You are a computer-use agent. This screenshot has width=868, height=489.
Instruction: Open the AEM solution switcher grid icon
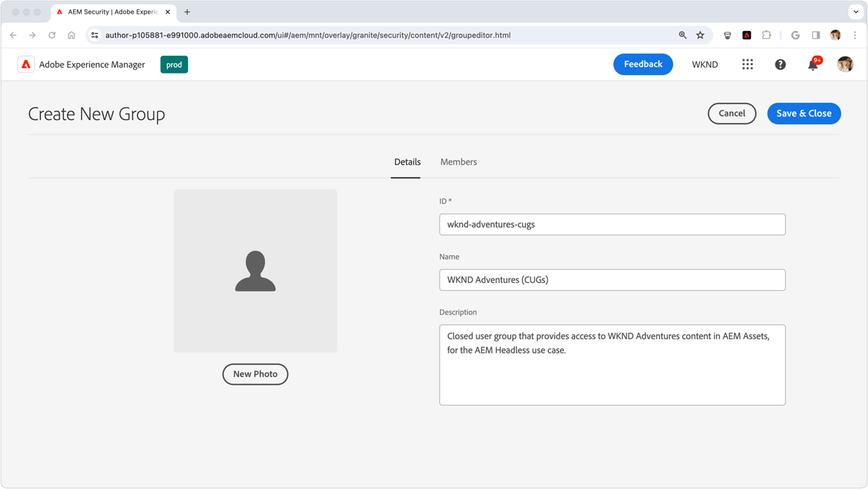747,64
